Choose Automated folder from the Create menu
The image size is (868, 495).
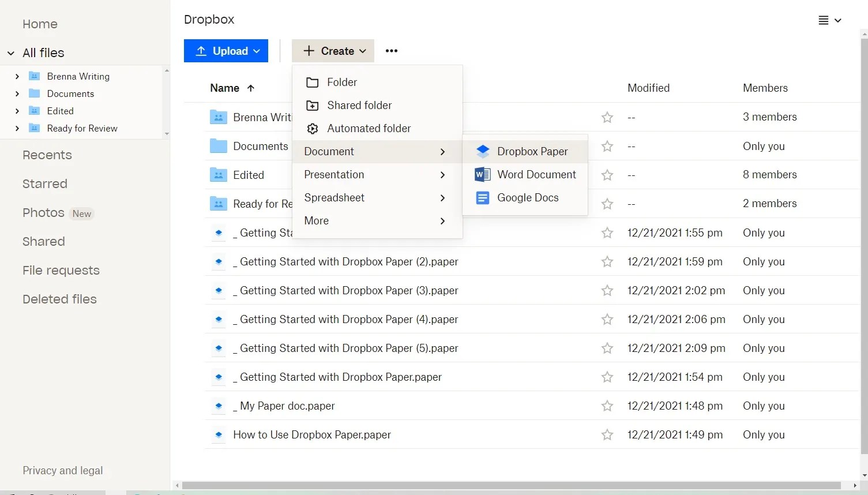point(369,128)
